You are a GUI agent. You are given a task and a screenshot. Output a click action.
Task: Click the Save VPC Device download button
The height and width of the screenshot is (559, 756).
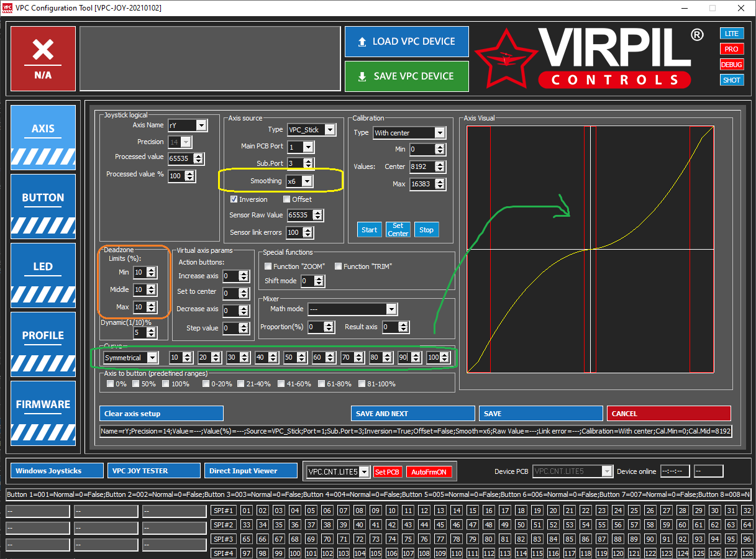pos(407,76)
